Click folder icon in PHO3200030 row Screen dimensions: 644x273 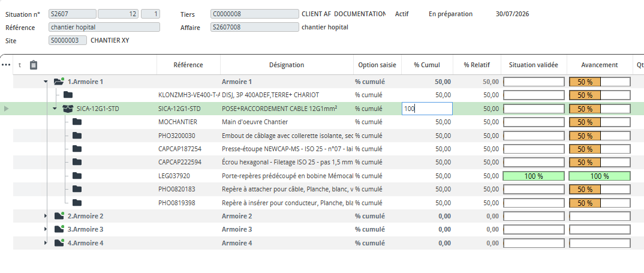77,136
